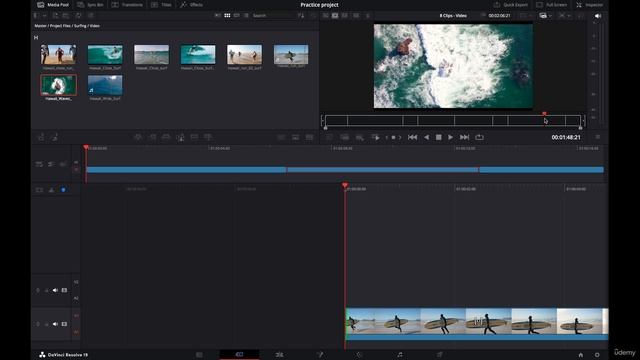Select the Timeline viewer mode icon
This screenshot has width=640, height=360.
[345, 16]
